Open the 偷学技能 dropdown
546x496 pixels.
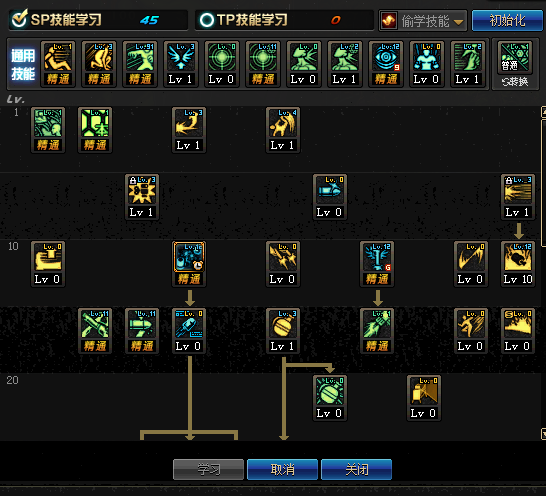[423, 21]
